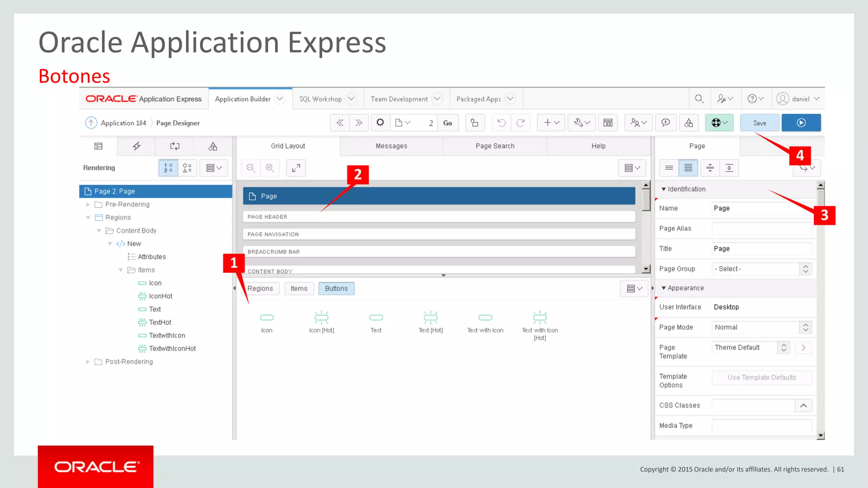The height and width of the screenshot is (488, 868).
Task: Collapse the Items tree node
Action: (x=121, y=270)
